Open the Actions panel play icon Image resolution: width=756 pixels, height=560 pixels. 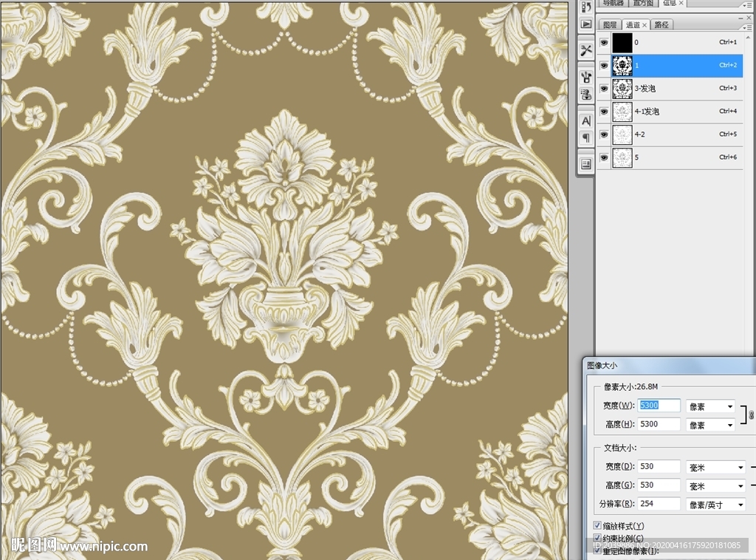(586, 24)
